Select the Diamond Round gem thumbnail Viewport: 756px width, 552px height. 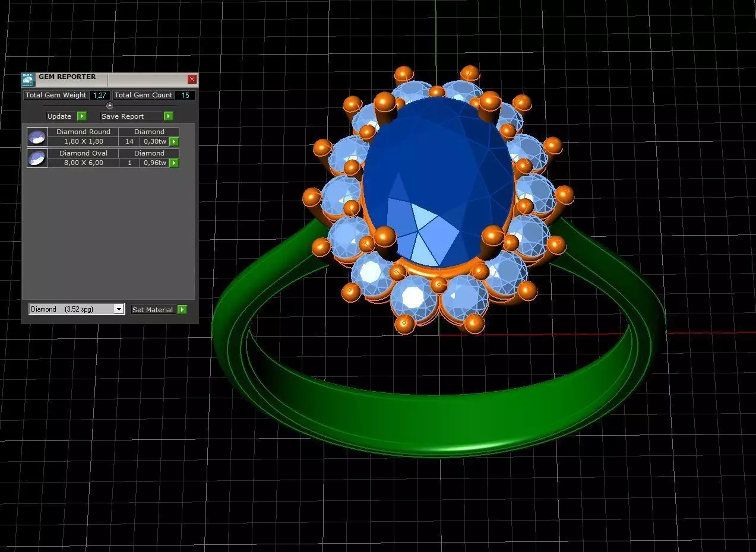click(37, 137)
